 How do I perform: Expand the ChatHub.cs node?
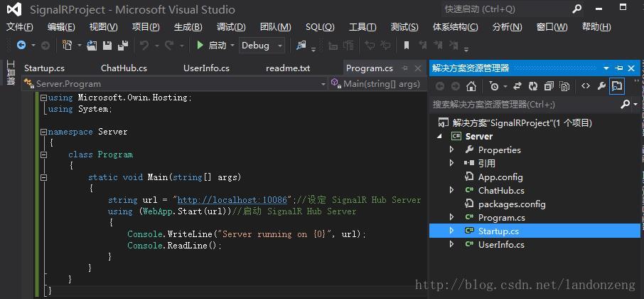point(452,190)
